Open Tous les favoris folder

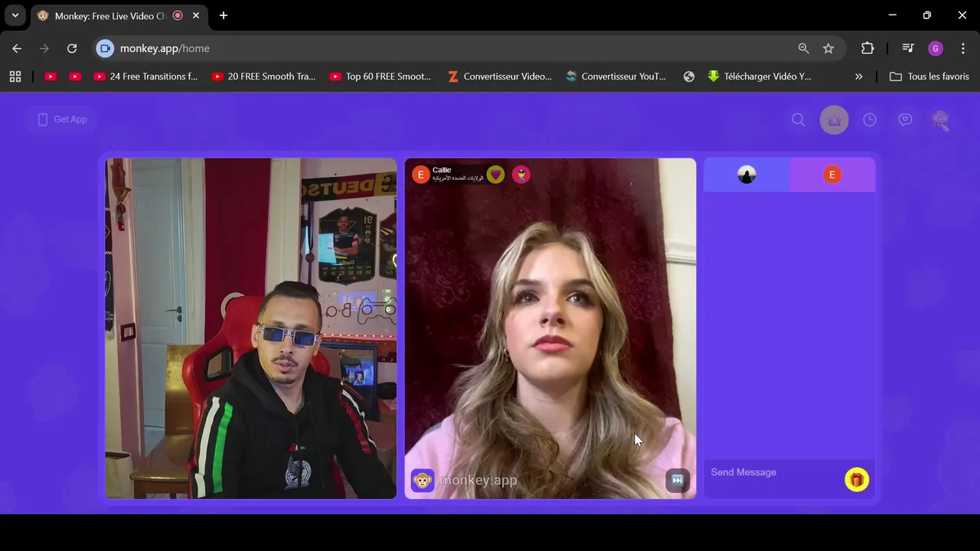tap(929, 77)
